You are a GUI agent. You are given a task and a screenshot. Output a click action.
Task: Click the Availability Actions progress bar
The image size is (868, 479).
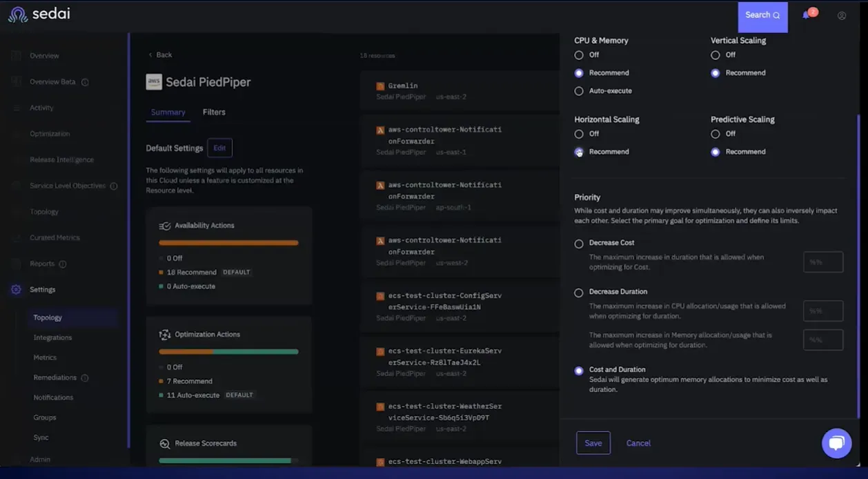point(228,243)
